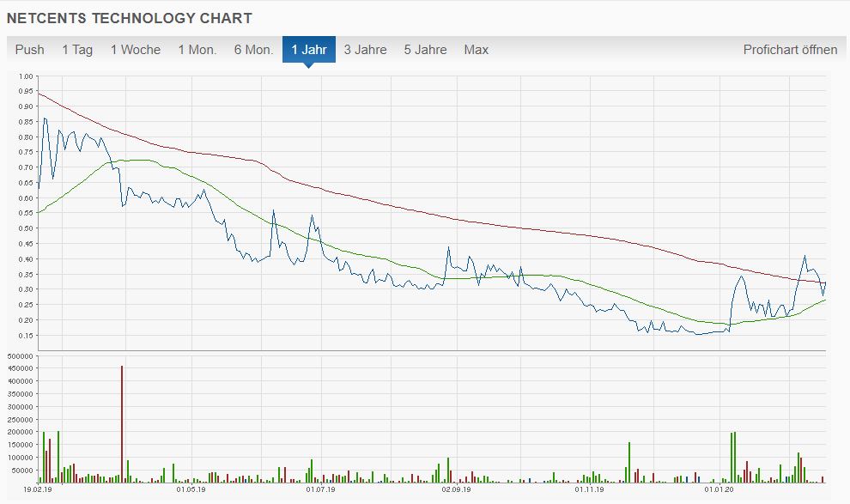Click the NETCENTS TECHNOLOGY CHART heading
This screenshot has height=504, width=850.
[x=129, y=18]
